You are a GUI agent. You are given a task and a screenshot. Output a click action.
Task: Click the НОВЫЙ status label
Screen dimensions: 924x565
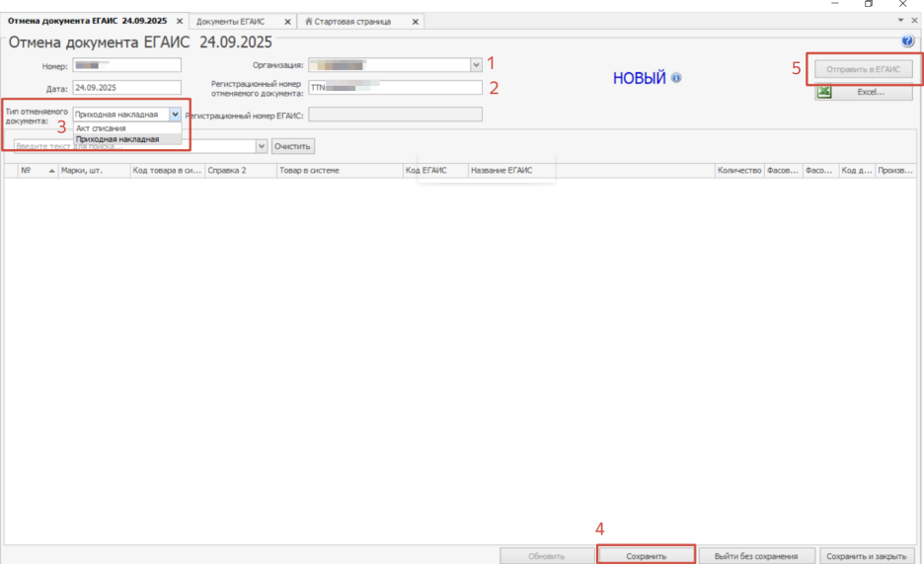tap(640, 78)
